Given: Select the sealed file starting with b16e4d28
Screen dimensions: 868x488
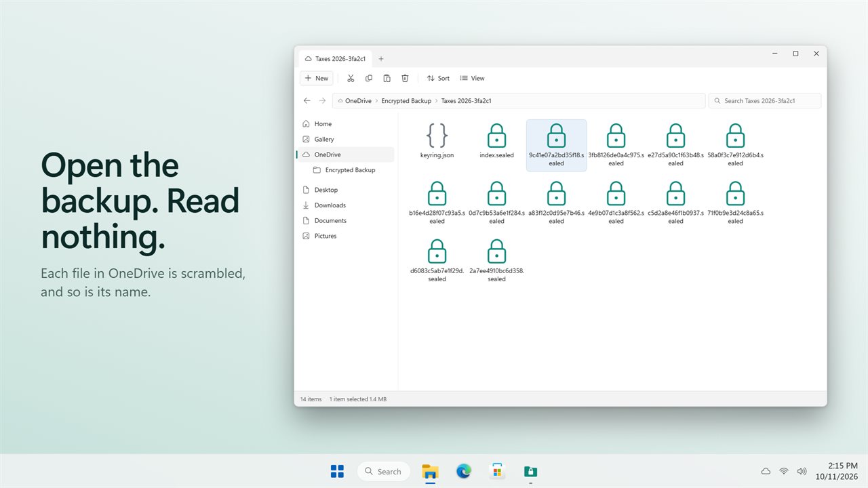Looking at the screenshot, I should click(437, 203).
